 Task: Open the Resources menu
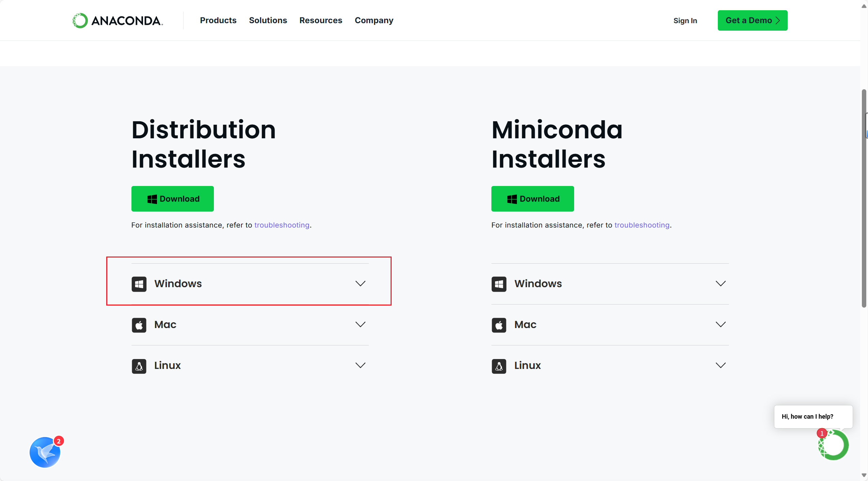pyautogui.click(x=320, y=20)
